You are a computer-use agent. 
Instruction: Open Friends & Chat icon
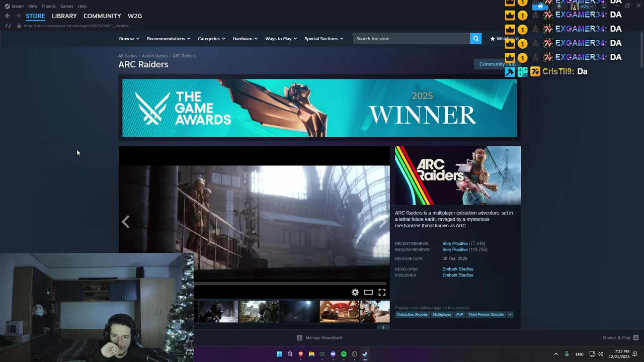pos(636,338)
